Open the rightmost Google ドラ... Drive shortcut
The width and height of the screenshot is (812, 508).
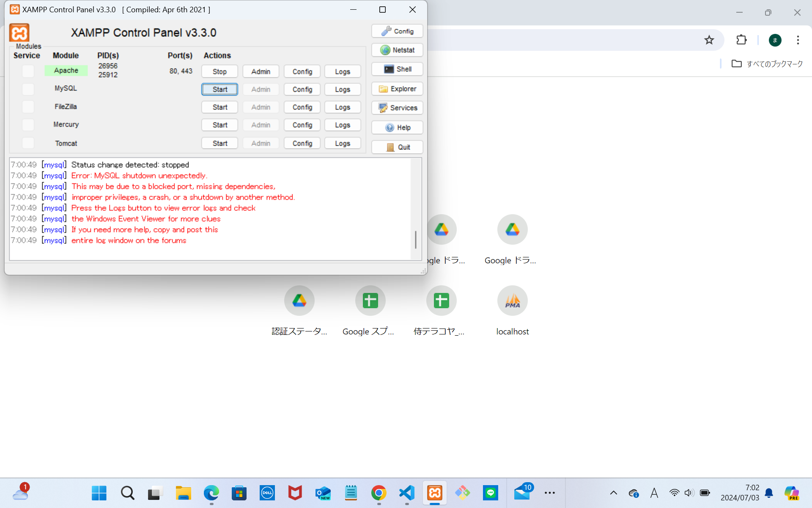pyautogui.click(x=512, y=240)
